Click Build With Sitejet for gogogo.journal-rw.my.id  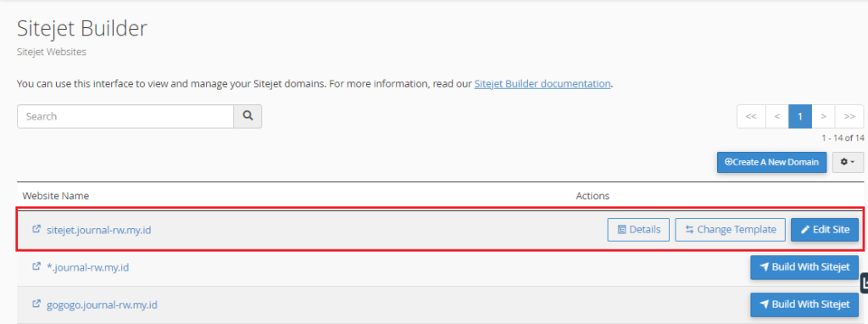pos(804,304)
